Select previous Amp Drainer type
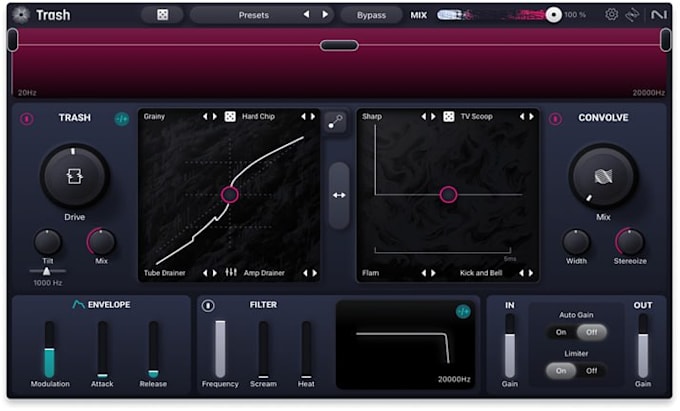This screenshot has height=411, width=680. 305,273
